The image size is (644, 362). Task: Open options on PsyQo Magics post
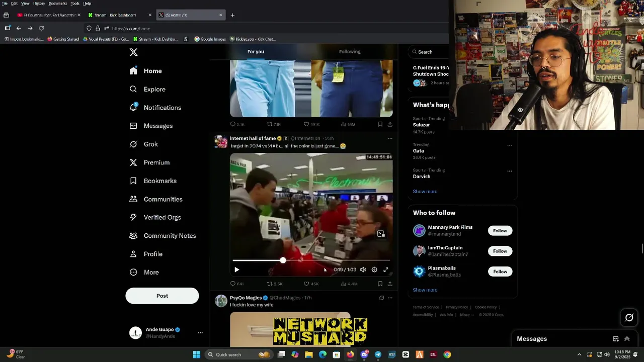[x=390, y=298]
